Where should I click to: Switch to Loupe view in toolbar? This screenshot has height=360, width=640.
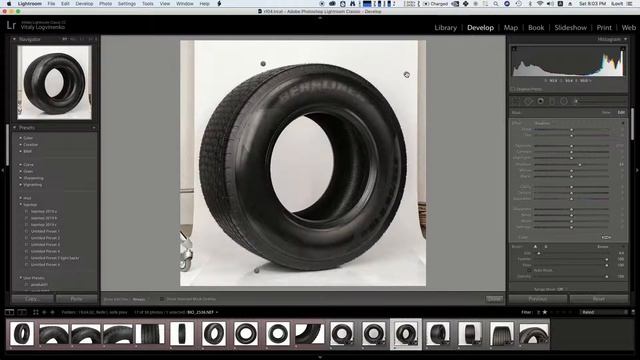click(9, 312)
